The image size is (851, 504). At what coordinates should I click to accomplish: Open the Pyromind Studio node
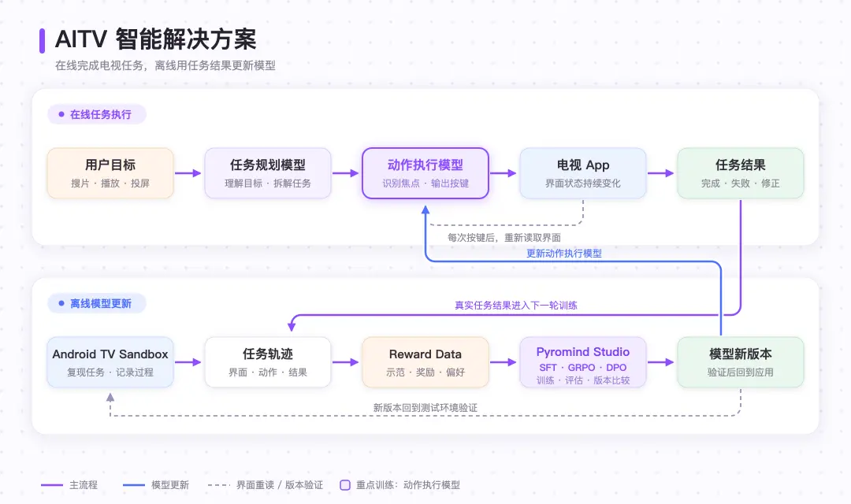583,362
